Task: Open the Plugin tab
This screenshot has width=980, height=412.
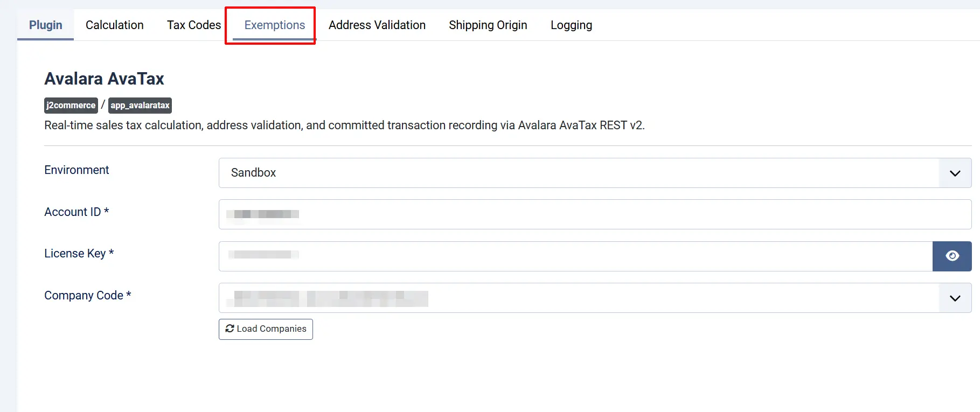Action: coord(46,25)
